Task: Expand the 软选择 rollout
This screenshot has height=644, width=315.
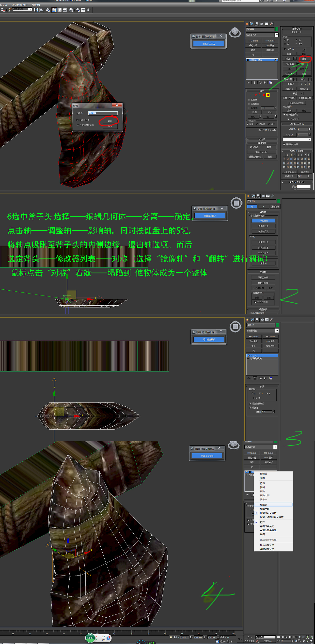Action: 262,139
